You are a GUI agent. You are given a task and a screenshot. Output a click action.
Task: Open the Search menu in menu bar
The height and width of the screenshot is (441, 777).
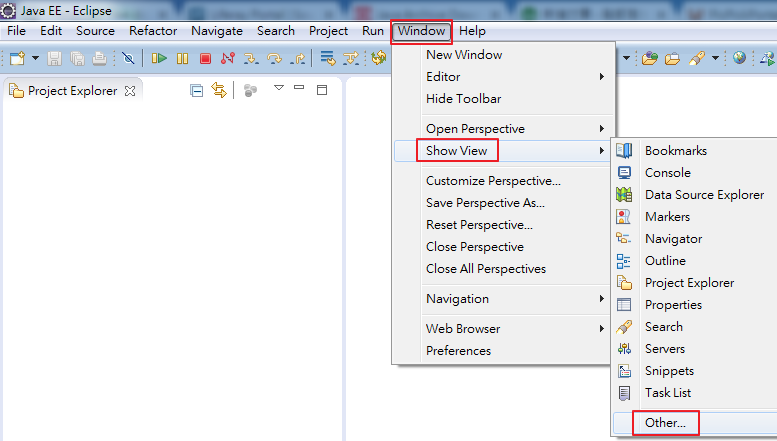pos(276,31)
